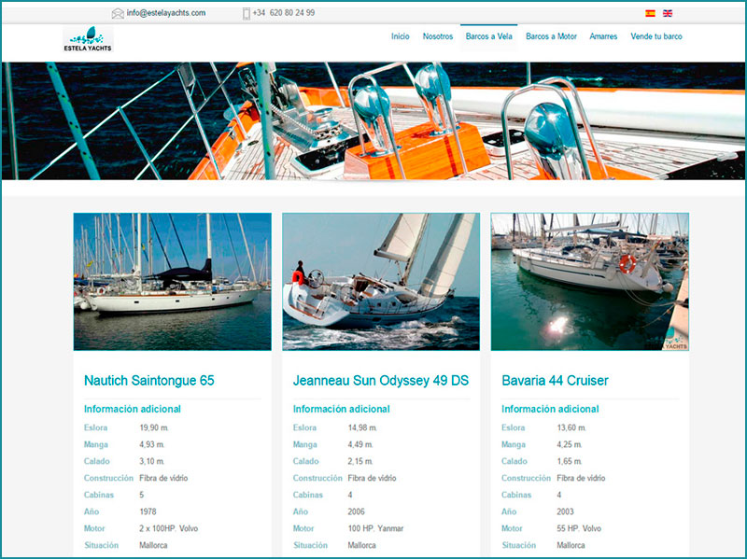Open the Inicio menu item
The width and height of the screenshot is (747, 560).
[x=401, y=36]
